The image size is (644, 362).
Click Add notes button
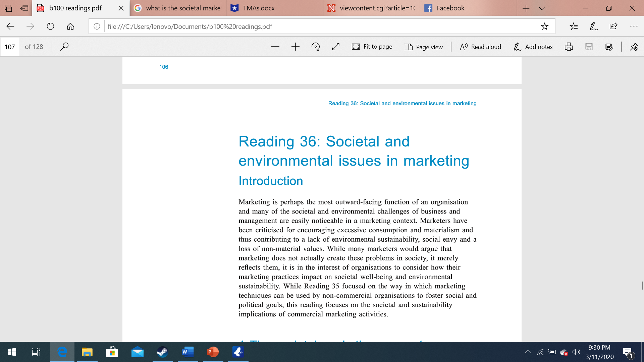533,47
